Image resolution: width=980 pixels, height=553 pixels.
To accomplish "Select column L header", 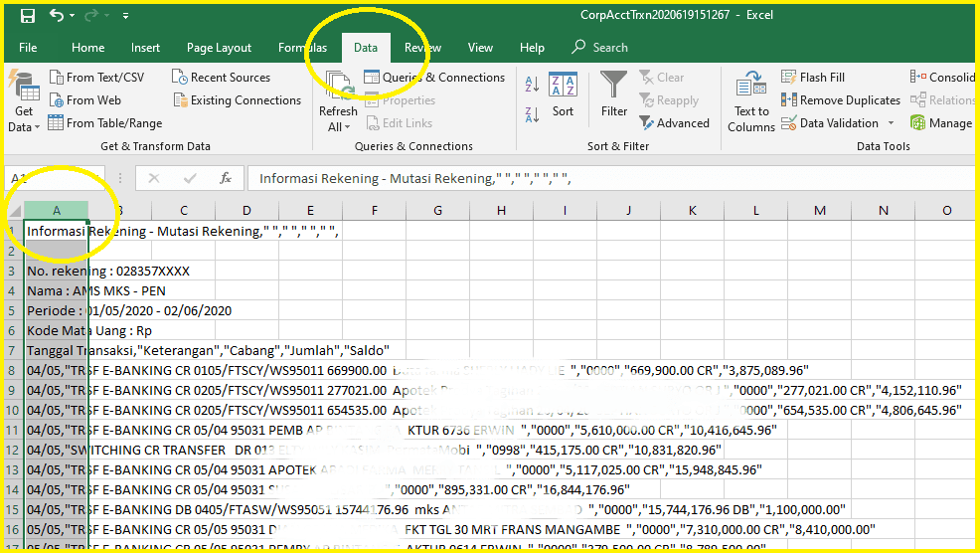I will click(x=755, y=210).
